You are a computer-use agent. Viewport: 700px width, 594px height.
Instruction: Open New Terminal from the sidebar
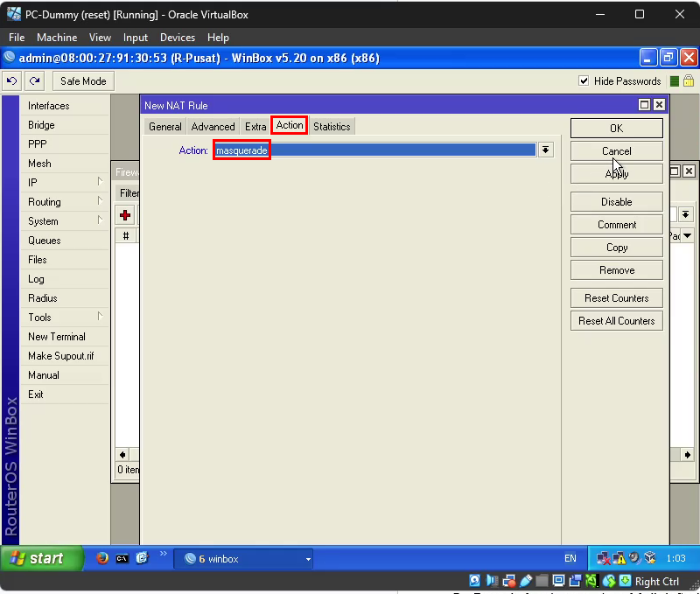(65, 337)
